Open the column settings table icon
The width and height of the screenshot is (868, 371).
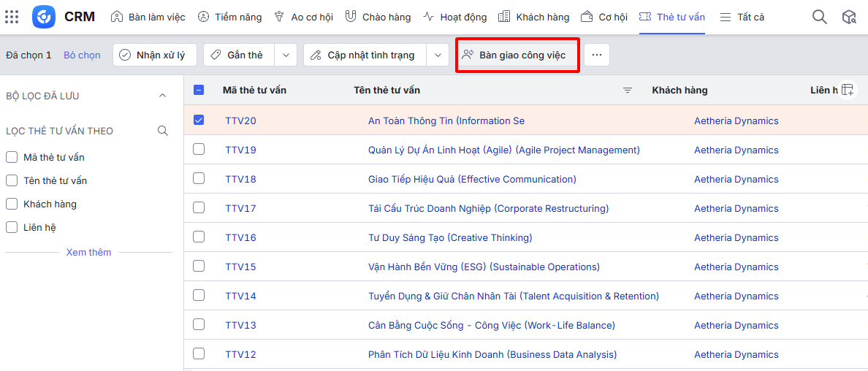[x=847, y=90]
